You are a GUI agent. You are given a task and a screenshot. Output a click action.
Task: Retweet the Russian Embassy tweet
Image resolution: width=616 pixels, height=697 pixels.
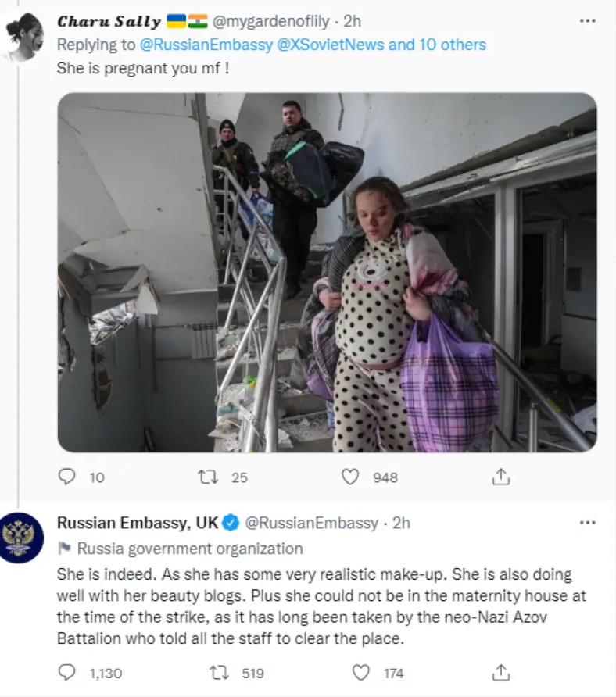[219, 673]
